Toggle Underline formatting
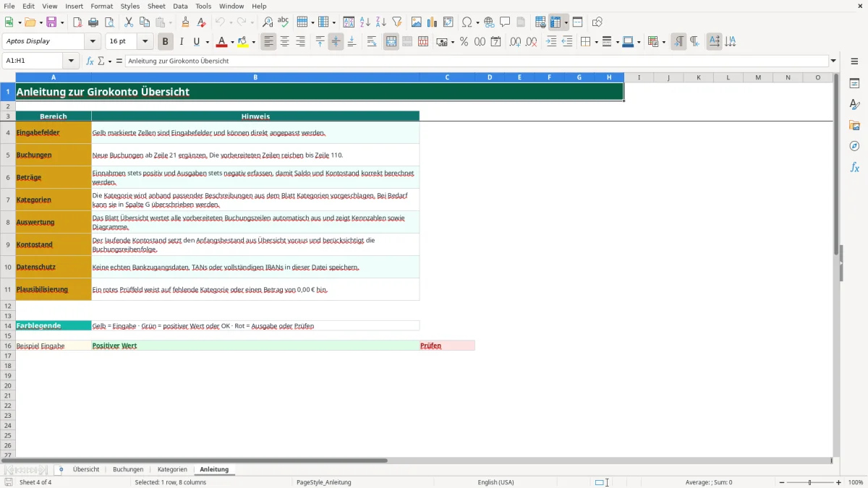 pos(196,42)
